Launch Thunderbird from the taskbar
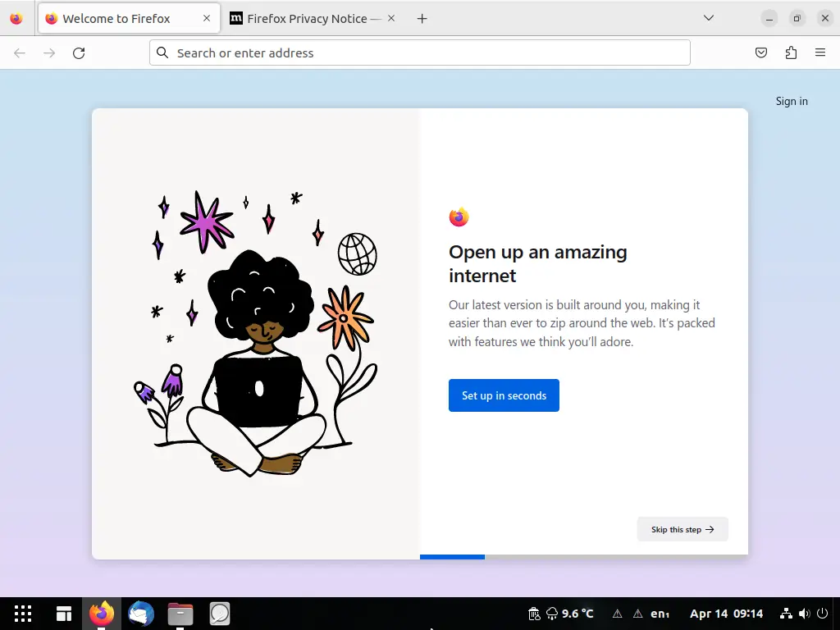 tap(141, 614)
